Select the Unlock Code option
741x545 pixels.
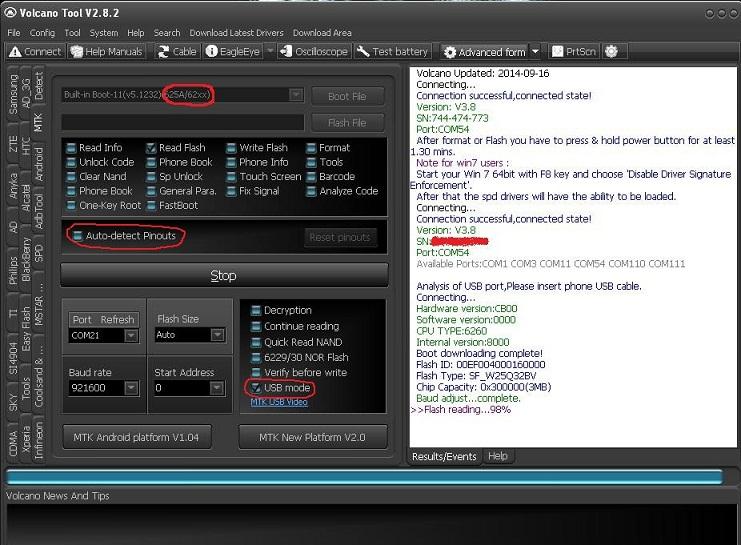click(100, 162)
